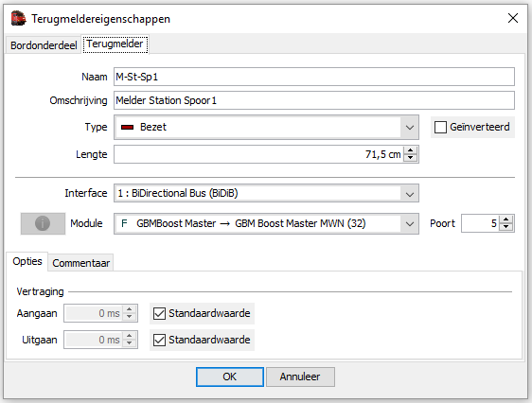This screenshot has height=403, width=532.
Task: Switch to the Bordonderdeel tab
Action: click(44, 45)
